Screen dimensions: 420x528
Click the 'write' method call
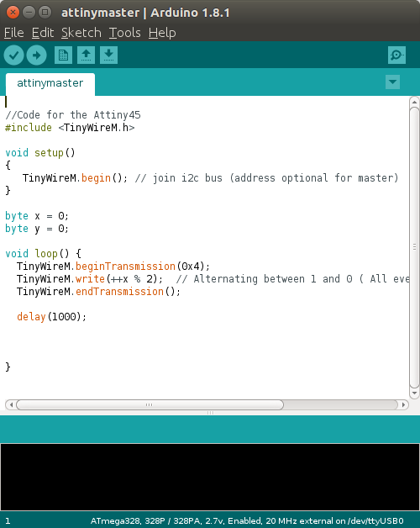[x=90, y=279]
